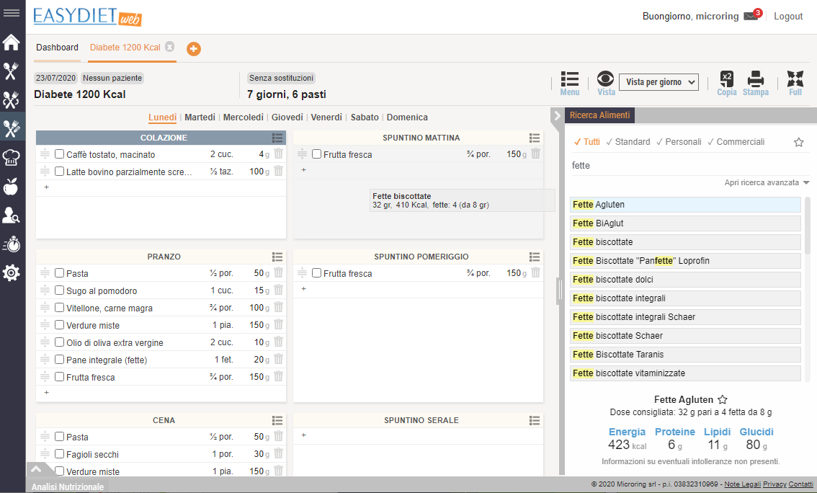The image size is (817, 493).
Task: Click the Stampa printer icon
Action: pyautogui.click(x=755, y=79)
